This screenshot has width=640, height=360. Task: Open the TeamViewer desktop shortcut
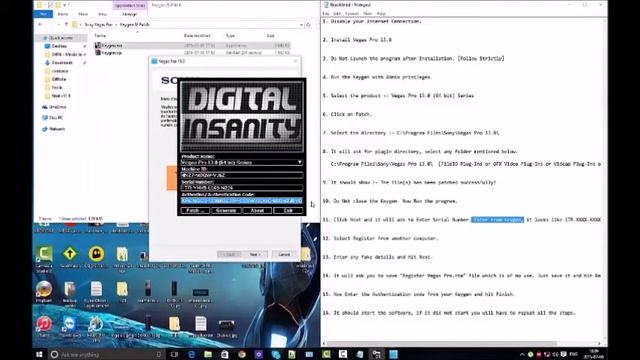coord(70,327)
